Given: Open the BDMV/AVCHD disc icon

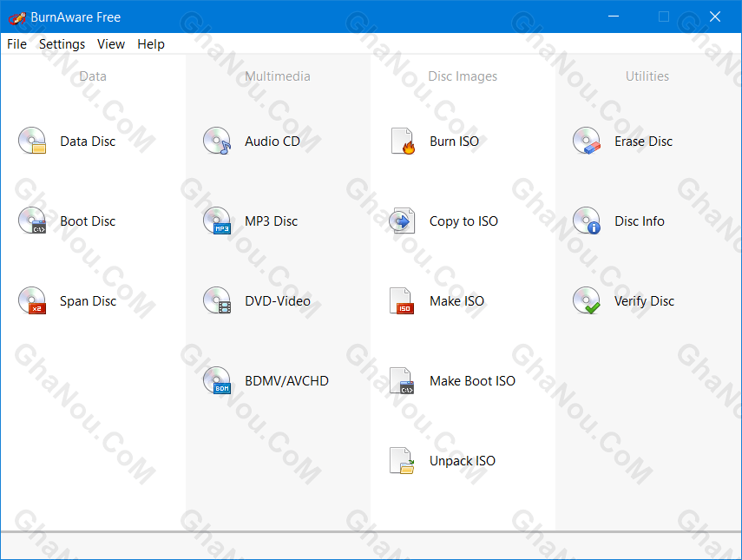Looking at the screenshot, I should click(217, 381).
